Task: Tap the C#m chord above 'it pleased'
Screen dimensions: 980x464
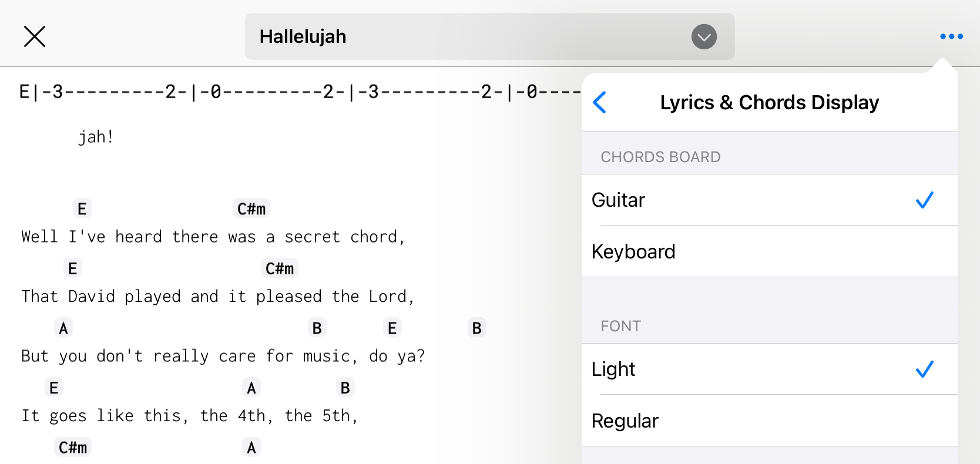Action: click(x=280, y=268)
